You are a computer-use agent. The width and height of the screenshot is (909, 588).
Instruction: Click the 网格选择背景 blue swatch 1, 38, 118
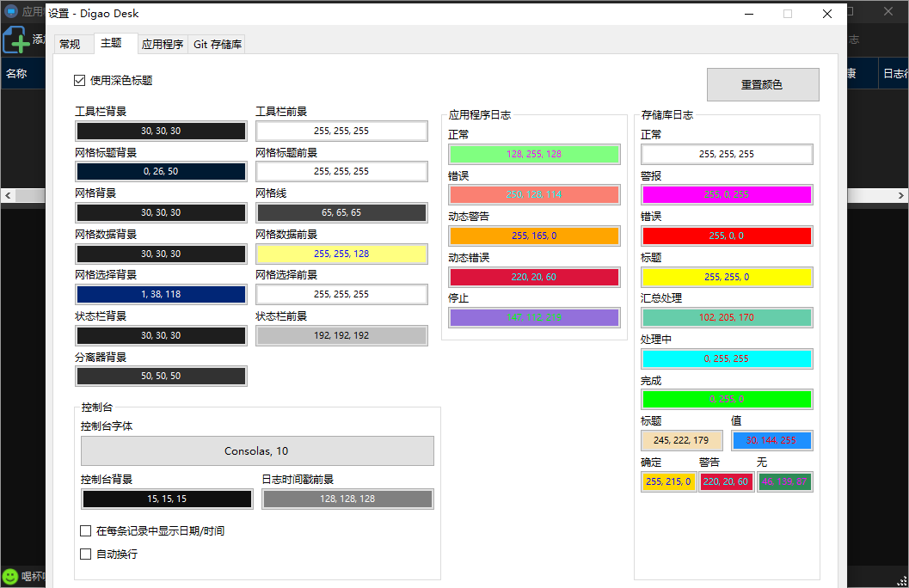pos(161,294)
